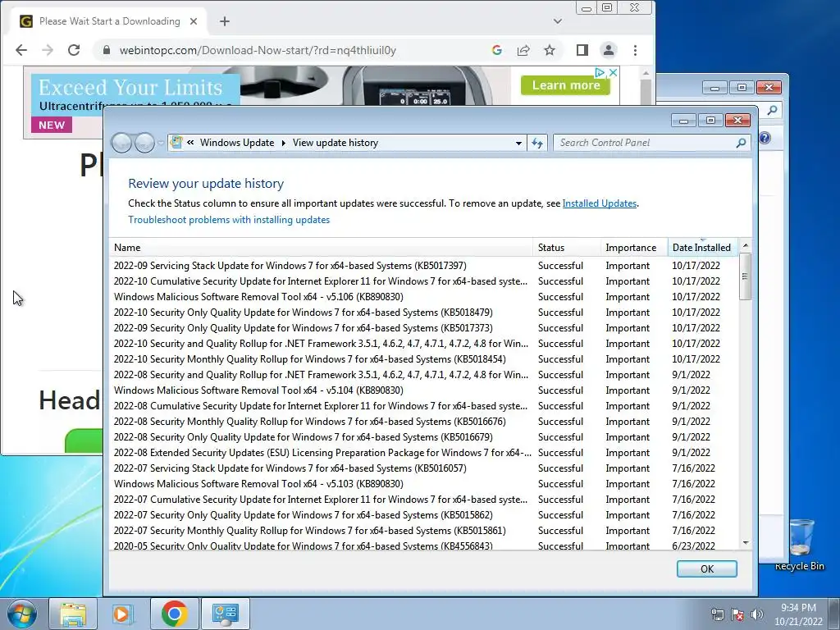The width and height of the screenshot is (840, 630).
Task: Bookmark this page with the star icon
Action: [x=550, y=50]
